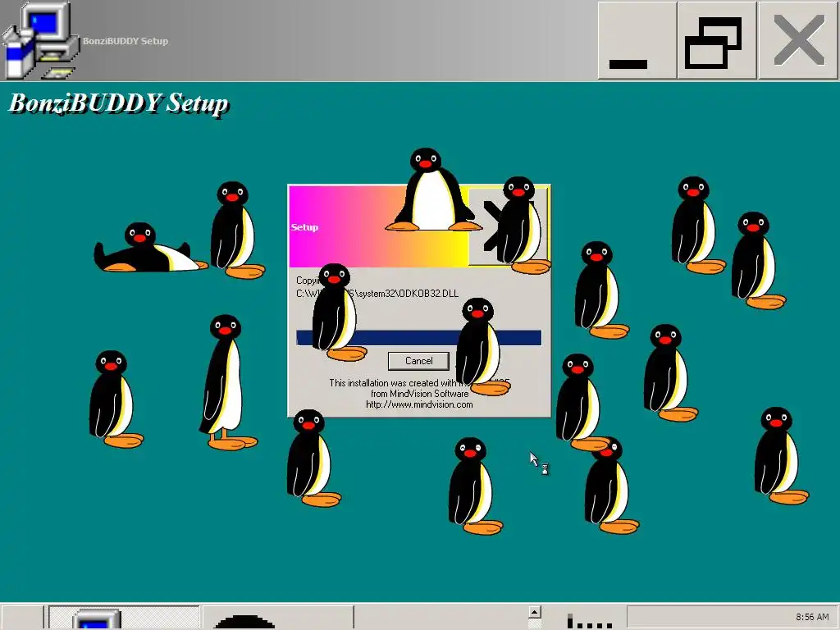Open the http://www.mindvision.com link text
Screen dimensions: 840x630
(x=419, y=404)
